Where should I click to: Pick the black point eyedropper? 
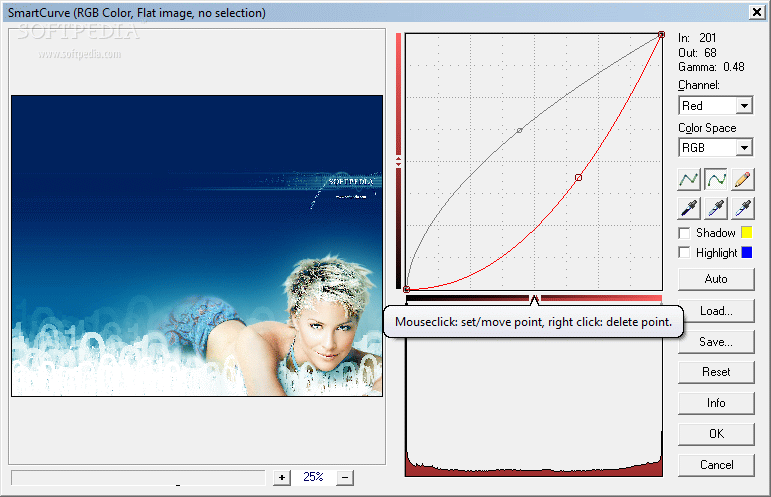[x=689, y=208]
